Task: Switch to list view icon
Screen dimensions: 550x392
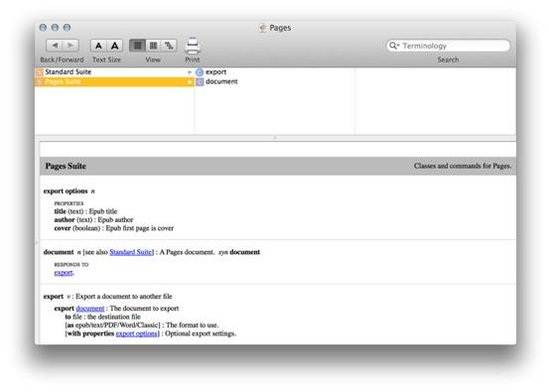Action: point(137,46)
